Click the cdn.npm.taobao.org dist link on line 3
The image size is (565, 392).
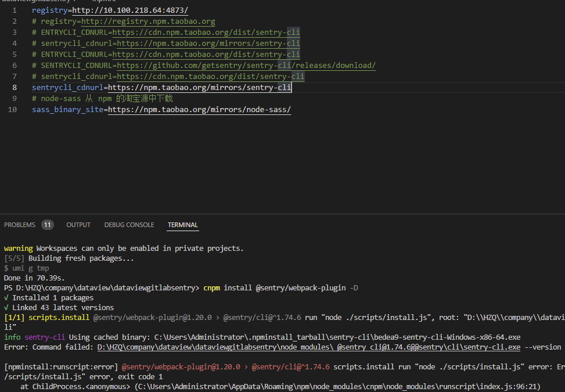(x=206, y=32)
